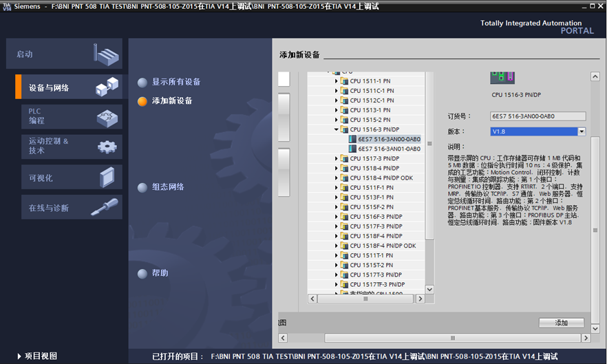Click module icon of 6ES7 516-3AN01-0AB0
The width and height of the screenshot is (607, 364).
pyautogui.click(x=352, y=149)
